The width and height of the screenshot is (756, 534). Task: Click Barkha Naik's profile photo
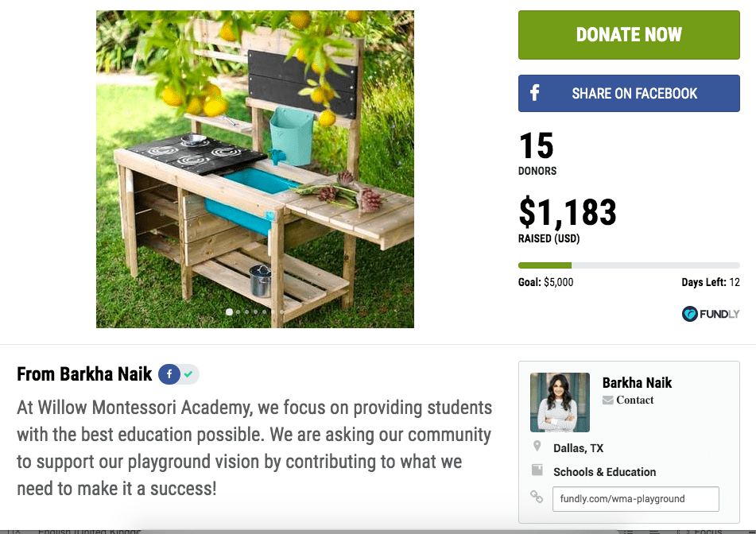click(559, 402)
